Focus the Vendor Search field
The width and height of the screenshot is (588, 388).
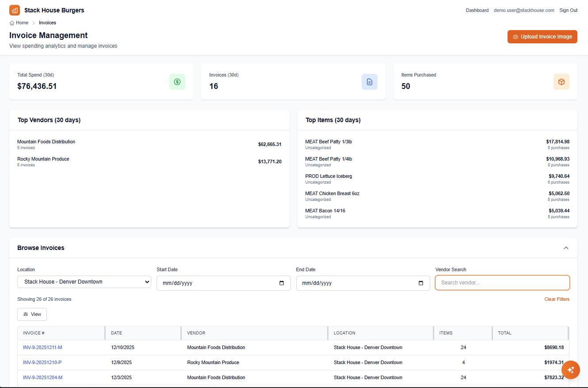point(502,283)
